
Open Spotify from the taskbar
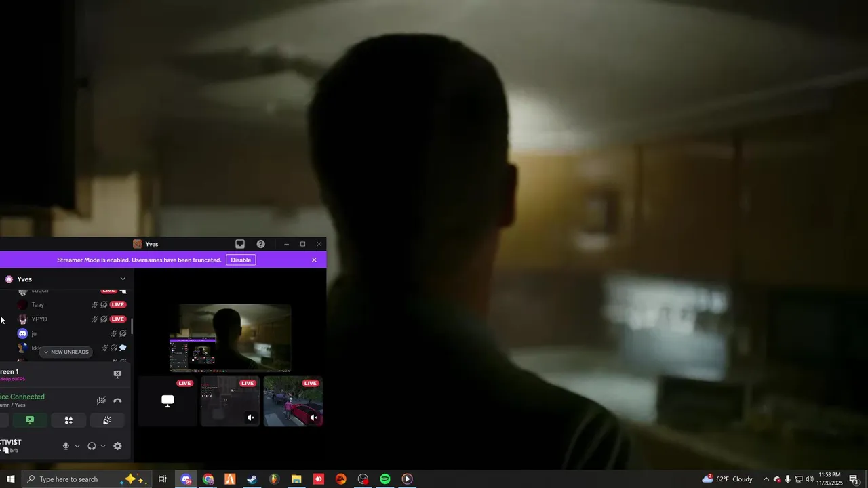[385, 479]
